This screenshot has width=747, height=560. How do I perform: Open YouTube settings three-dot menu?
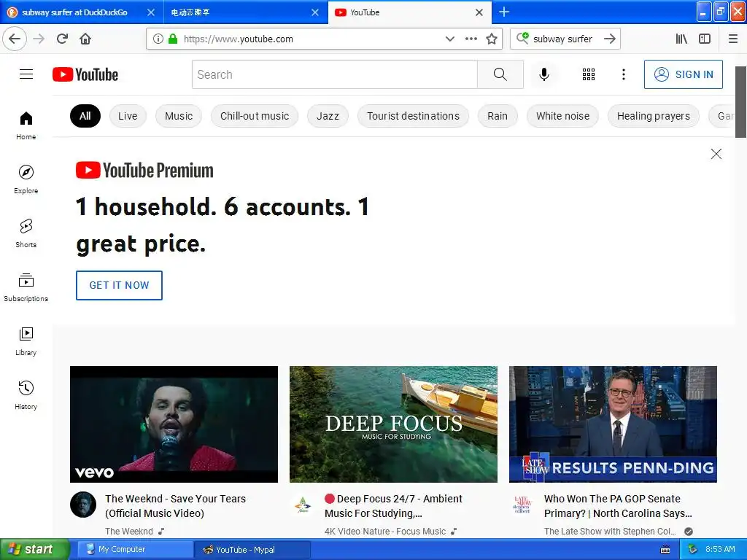(x=624, y=74)
